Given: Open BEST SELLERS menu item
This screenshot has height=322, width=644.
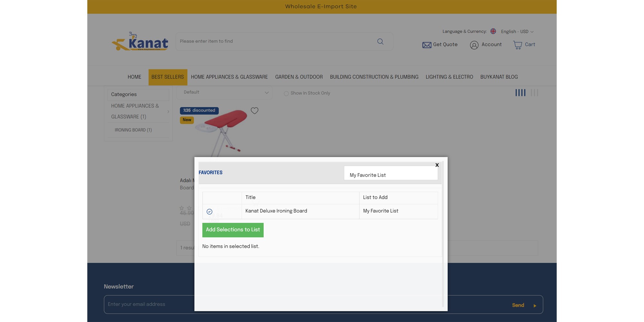Looking at the screenshot, I should click(x=168, y=77).
